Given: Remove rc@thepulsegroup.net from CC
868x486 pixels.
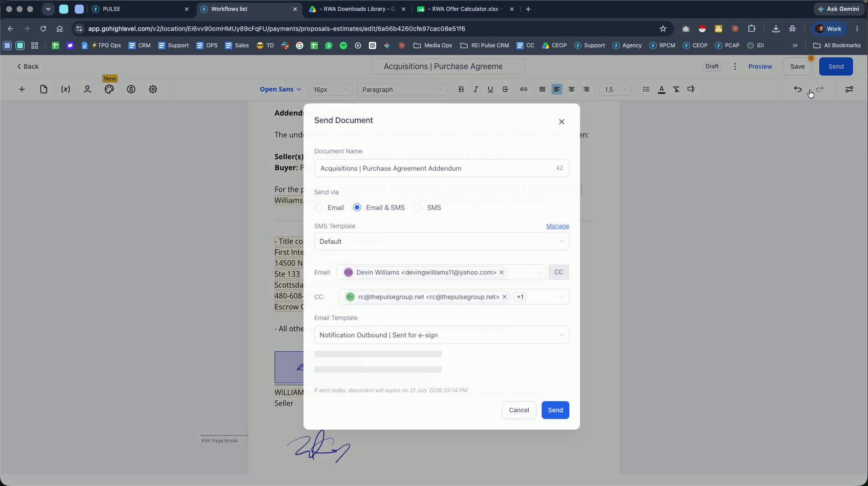Looking at the screenshot, I should 504,297.
